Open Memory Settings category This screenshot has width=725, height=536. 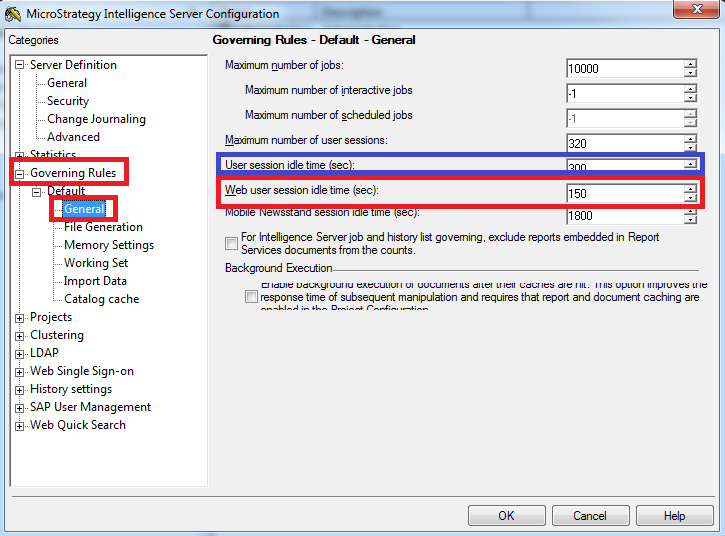(x=108, y=245)
